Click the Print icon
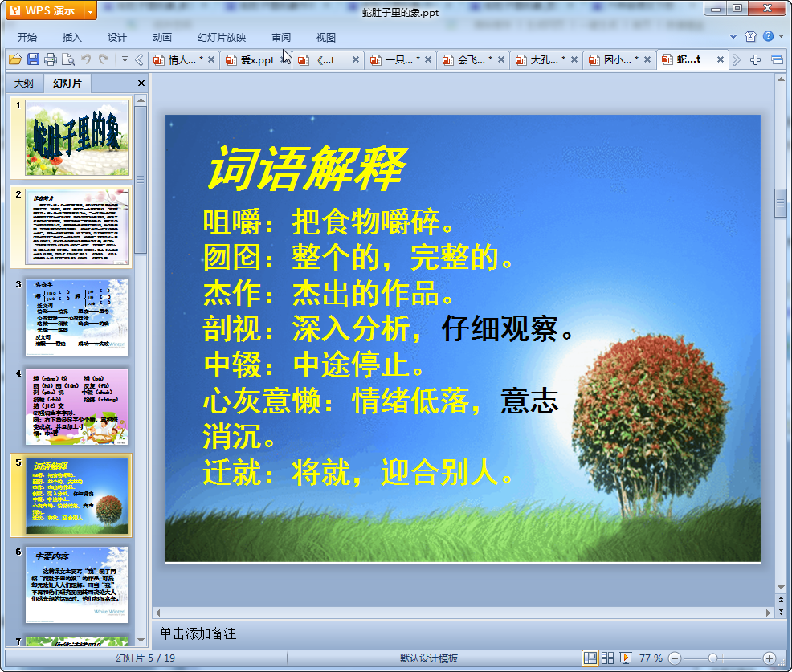 pos(51,59)
